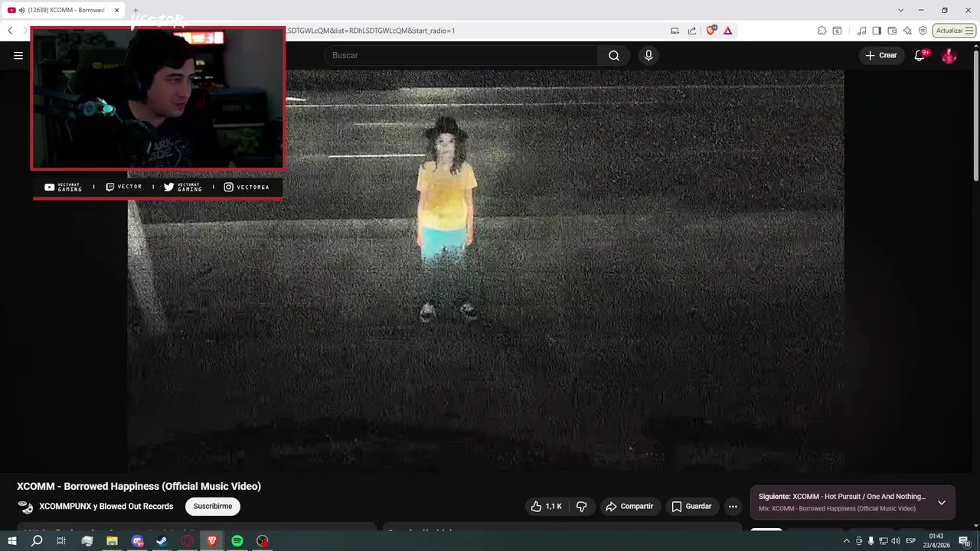
Task: Open the Brave VPN shield icon
Action: (923, 31)
